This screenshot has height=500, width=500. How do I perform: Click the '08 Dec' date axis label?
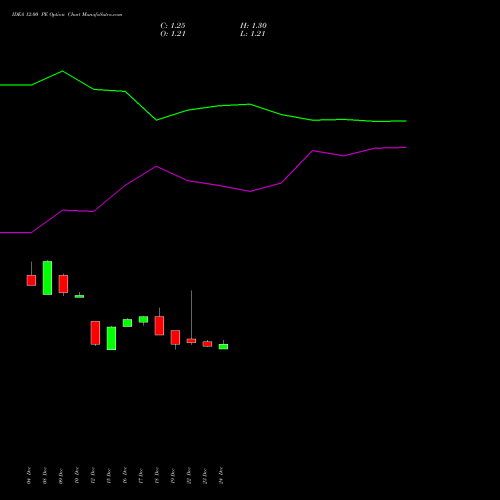(45, 475)
